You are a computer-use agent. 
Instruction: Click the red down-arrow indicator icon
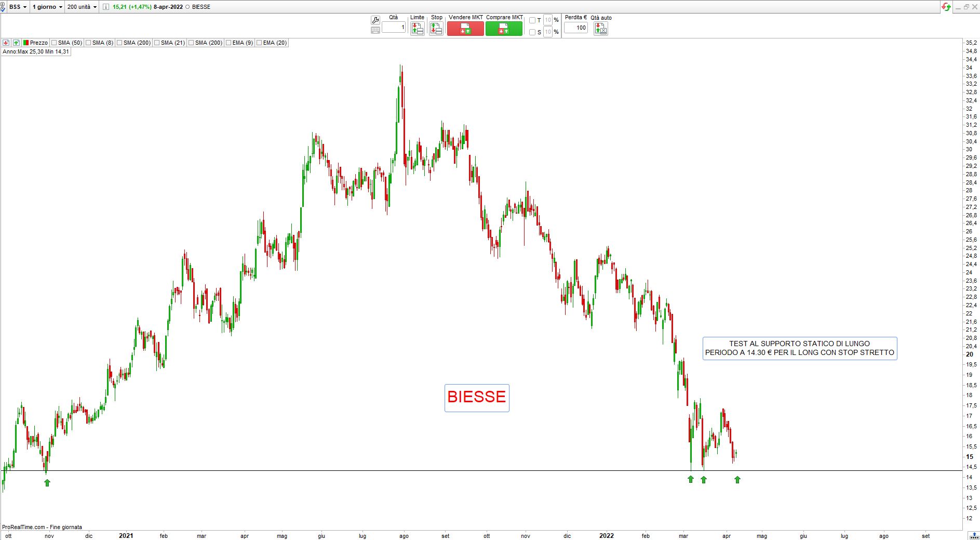click(x=6, y=43)
